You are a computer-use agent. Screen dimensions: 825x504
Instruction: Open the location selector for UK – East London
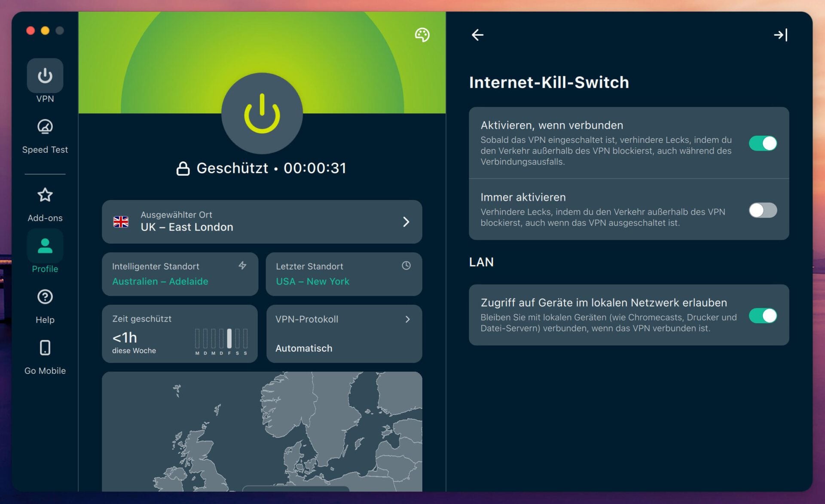[x=262, y=222]
